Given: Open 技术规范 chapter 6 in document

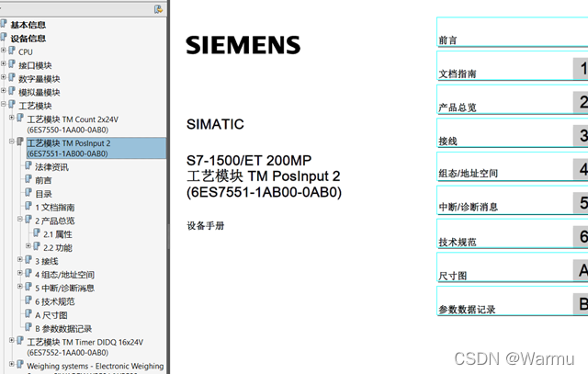Looking at the screenshot, I should point(513,233).
